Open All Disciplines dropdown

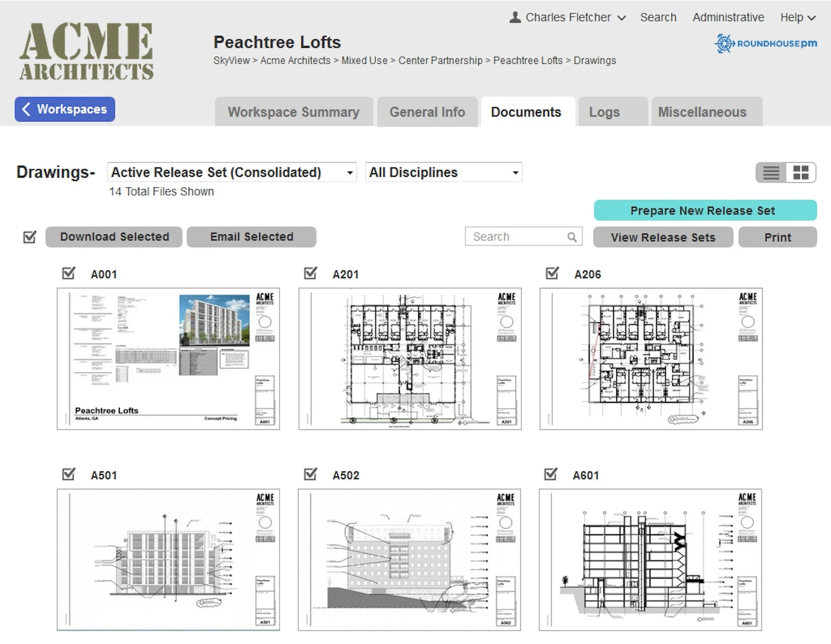click(443, 172)
